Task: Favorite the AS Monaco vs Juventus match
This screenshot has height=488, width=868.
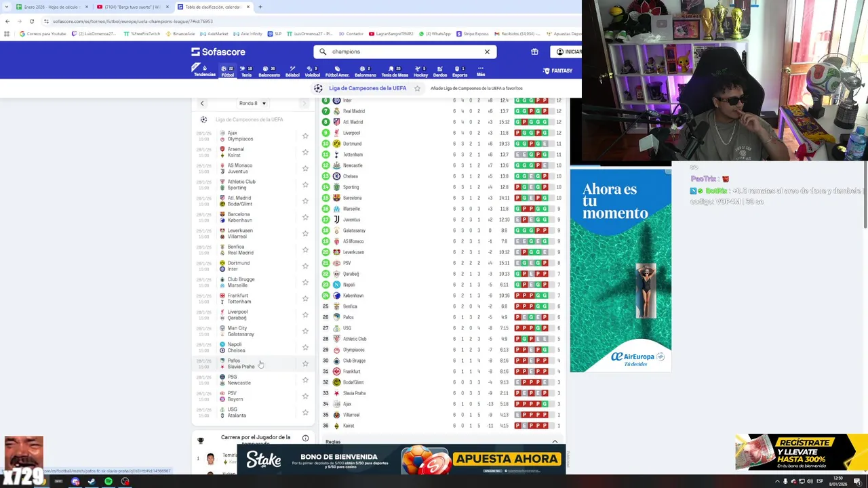Action: coord(305,168)
